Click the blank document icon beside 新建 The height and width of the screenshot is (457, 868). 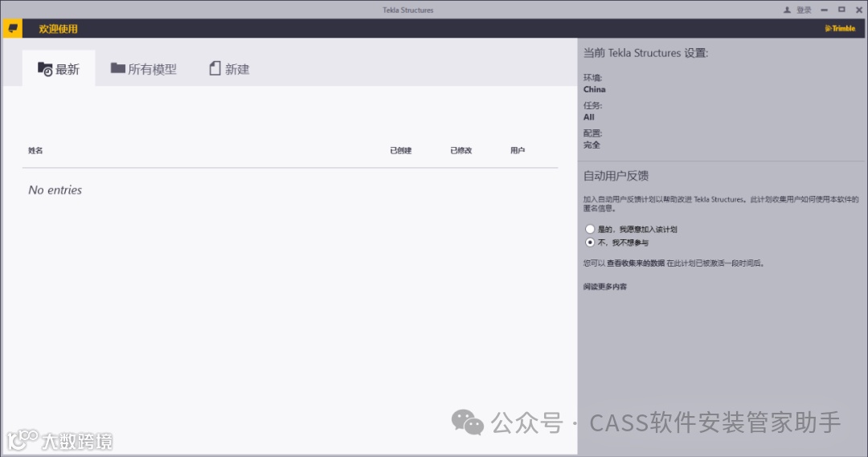pyautogui.click(x=215, y=68)
